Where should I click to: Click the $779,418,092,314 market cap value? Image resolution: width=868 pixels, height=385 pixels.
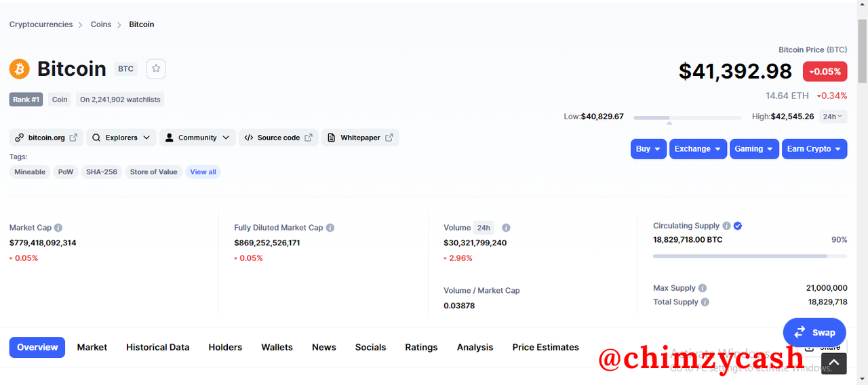point(43,243)
